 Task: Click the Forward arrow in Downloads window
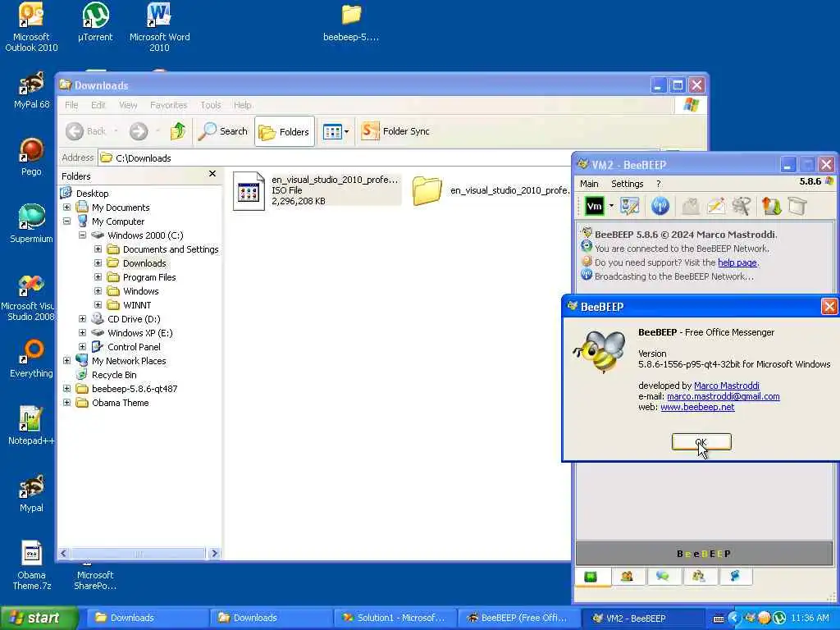(x=139, y=131)
